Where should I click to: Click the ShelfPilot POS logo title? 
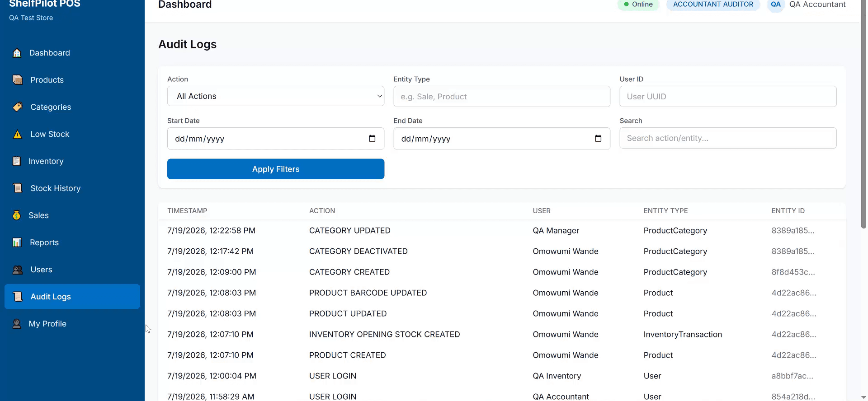pos(45,4)
